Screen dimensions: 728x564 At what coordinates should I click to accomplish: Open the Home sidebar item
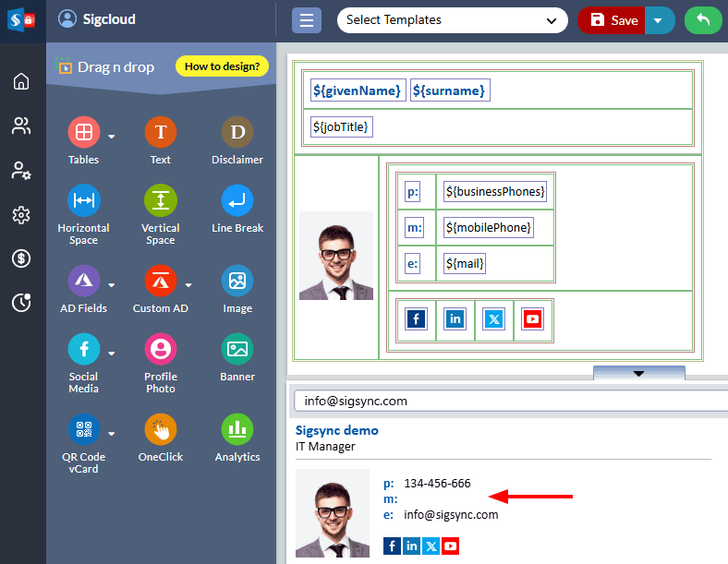point(21,81)
